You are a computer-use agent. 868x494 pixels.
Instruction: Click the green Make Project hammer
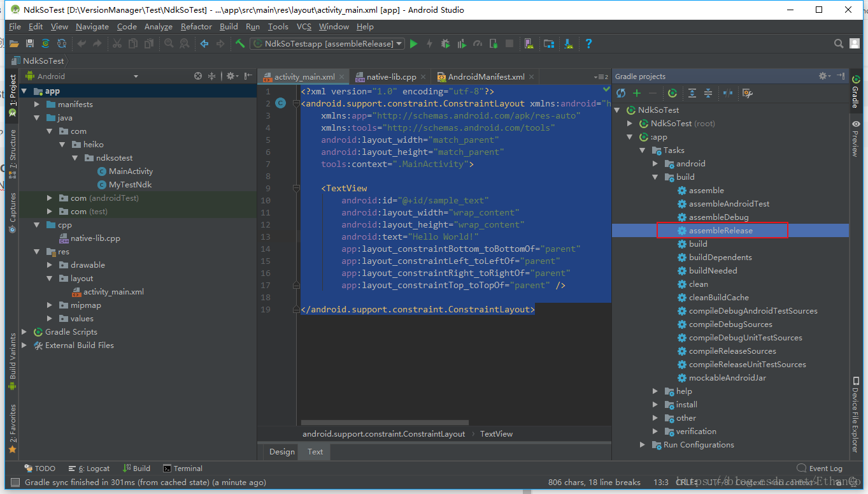[240, 43]
